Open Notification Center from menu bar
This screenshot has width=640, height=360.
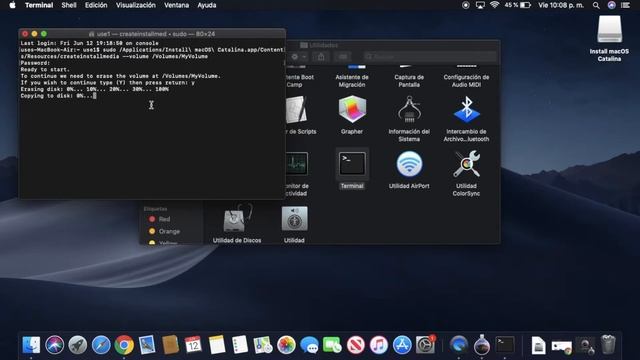[x=625, y=5]
